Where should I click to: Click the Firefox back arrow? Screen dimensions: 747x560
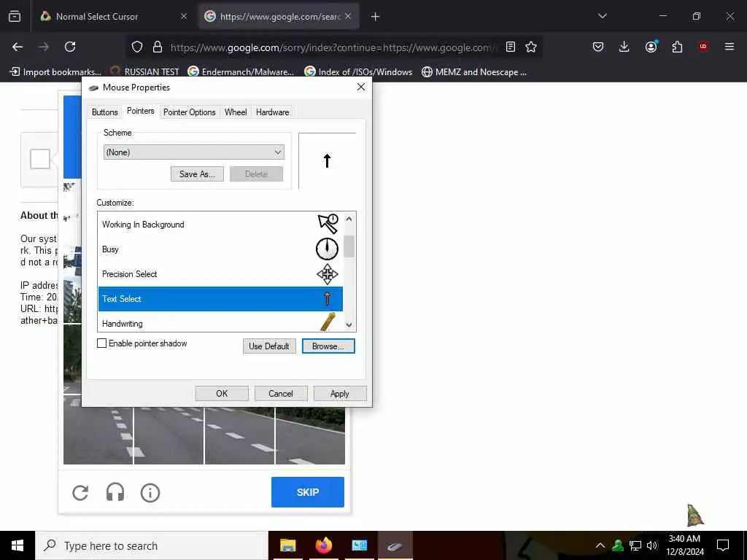(18, 47)
